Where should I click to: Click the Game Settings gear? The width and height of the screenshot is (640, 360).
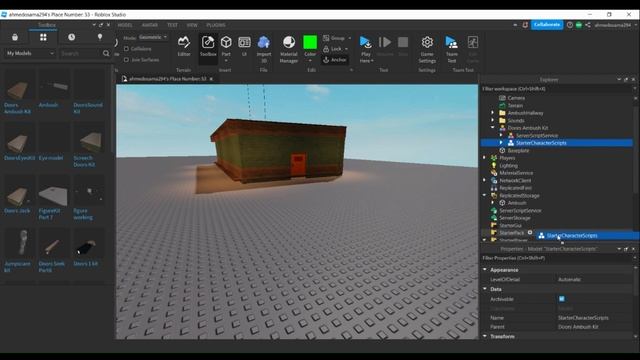click(x=427, y=49)
